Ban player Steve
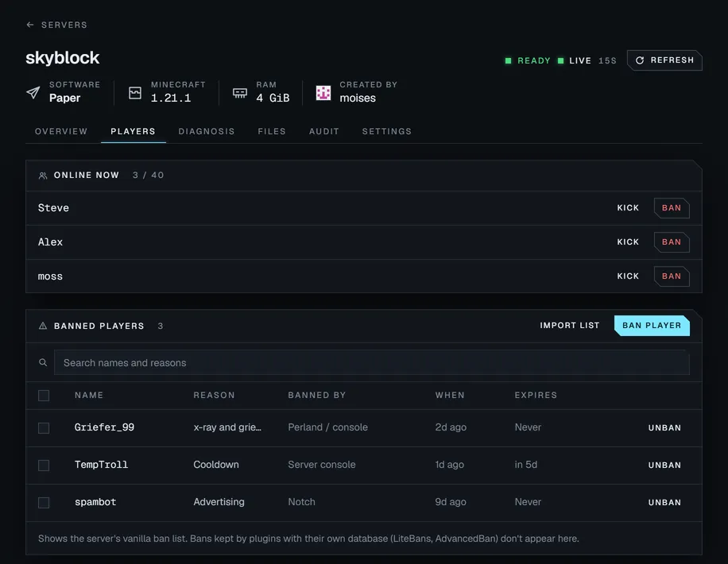Screen dimensions: 728x564 click(x=672, y=208)
